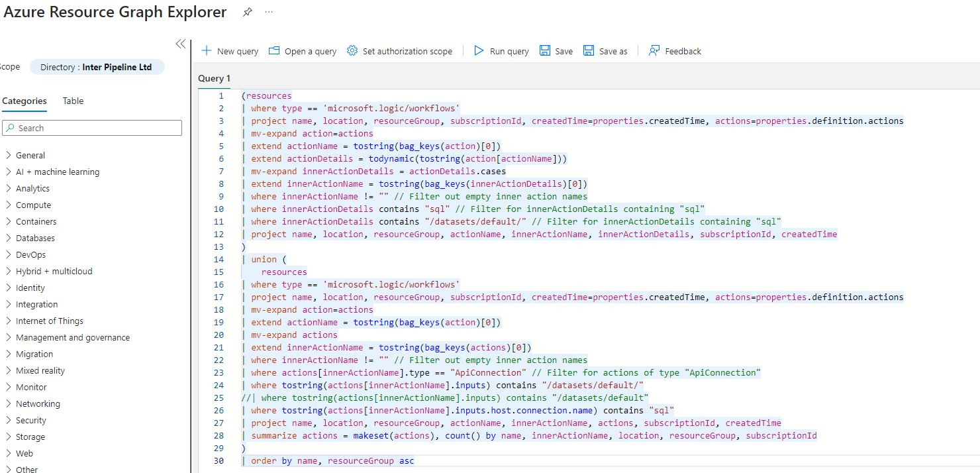This screenshot has width=980, height=473.
Task: Select the Query 1 tab
Action: [x=215, y=78]
